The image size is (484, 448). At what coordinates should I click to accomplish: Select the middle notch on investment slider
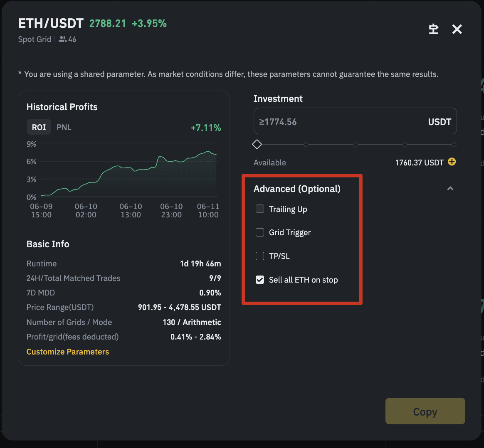pyautogui.click(x=355, y=144)
